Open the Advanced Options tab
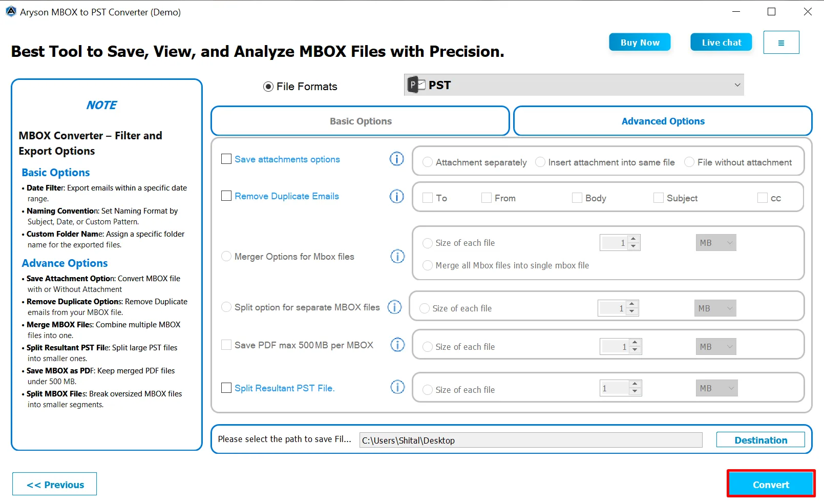Image resolution: width=824 pixels, height=504 pixels. 663,121
